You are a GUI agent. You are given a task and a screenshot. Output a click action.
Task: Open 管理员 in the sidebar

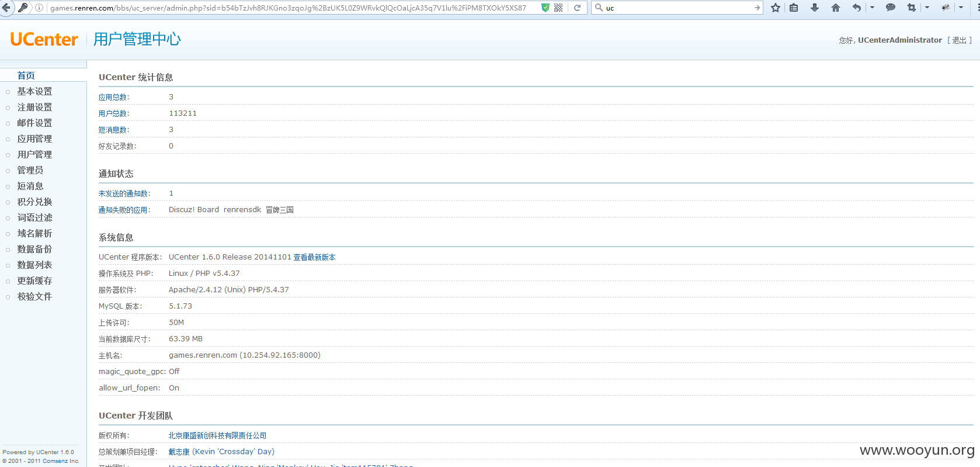[x=30, y=170]
